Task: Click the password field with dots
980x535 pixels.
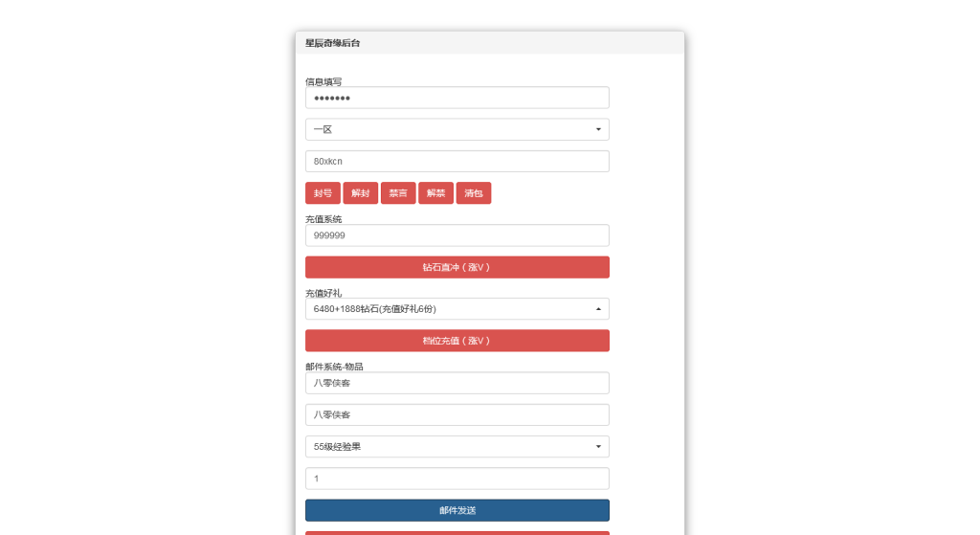Action: pyautogui.click(x=457, y=98)
